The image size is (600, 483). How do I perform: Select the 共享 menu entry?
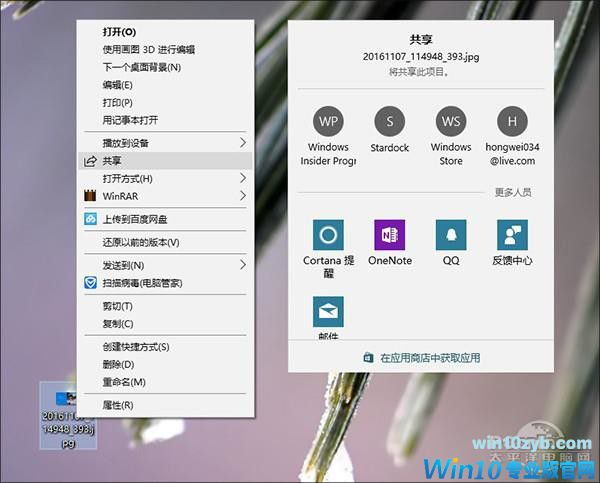pos(165,161)
